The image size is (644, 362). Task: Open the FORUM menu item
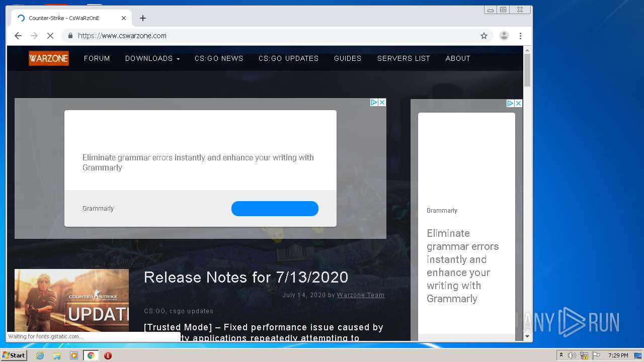tap(97, 58)
